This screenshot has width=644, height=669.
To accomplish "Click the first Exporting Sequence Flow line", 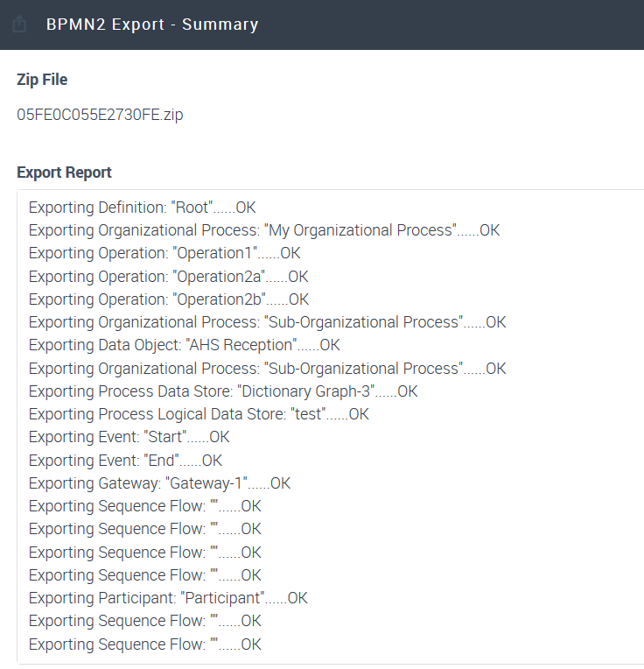I will click(x=144, y=506).
